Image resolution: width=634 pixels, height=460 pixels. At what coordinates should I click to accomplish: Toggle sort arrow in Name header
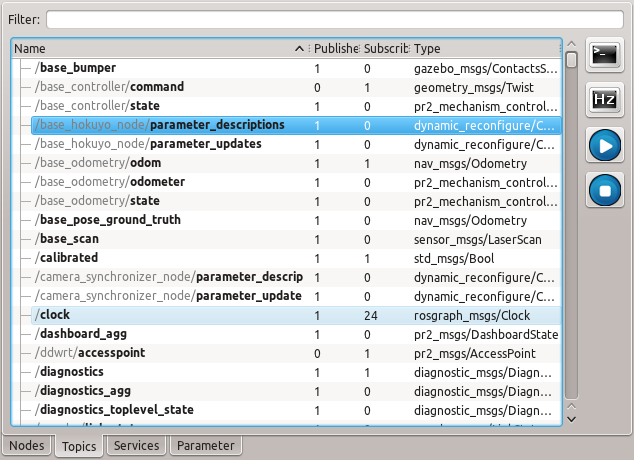(x=299, y=49)
